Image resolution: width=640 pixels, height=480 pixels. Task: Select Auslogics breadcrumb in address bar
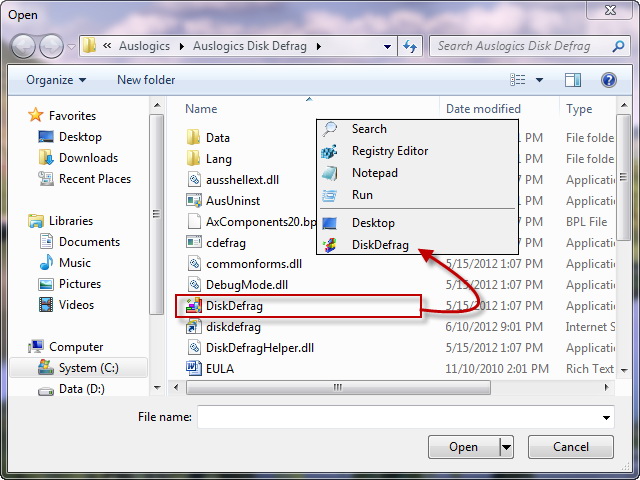tap(144, 46)
